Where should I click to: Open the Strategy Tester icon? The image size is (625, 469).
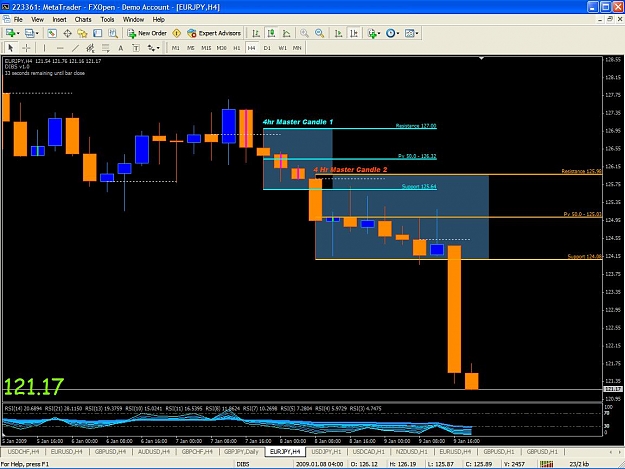[x=113, y=33]
